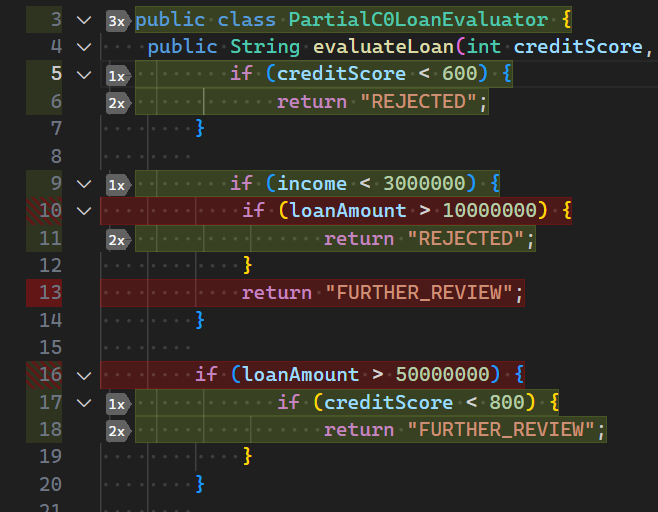Click the income variable on line 9
The width and height of the screenshot is (658, 512).
312,183
